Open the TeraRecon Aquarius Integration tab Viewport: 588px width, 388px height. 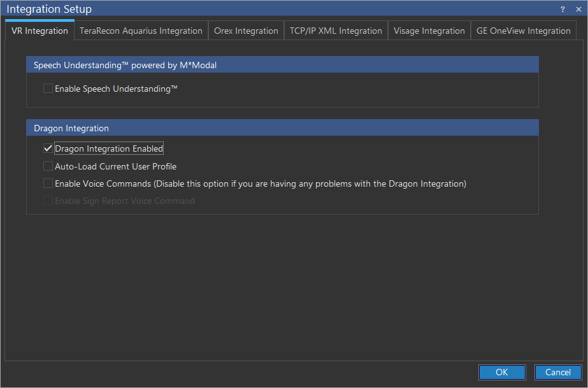[x=141, y=31]
